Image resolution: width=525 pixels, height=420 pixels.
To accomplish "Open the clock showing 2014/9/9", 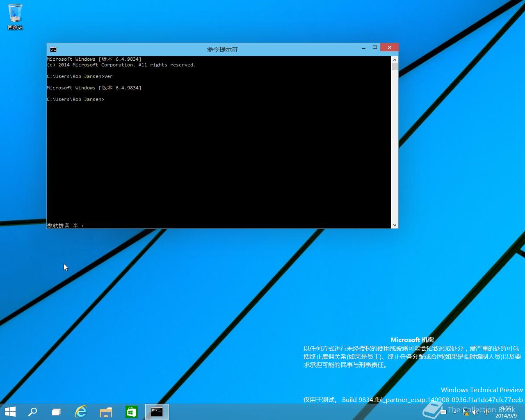I will (x=506, y=412).
